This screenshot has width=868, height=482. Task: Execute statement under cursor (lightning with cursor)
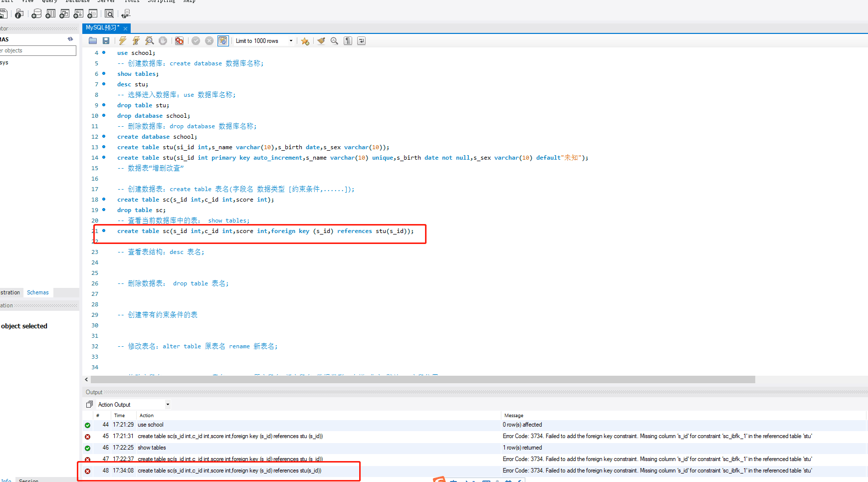click(x=136, y=41)
